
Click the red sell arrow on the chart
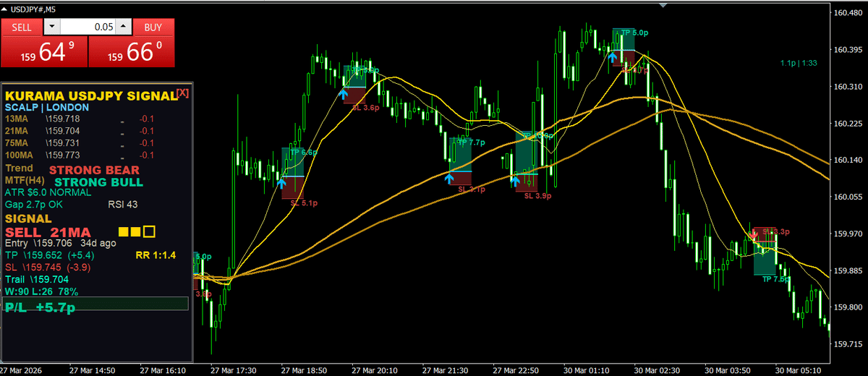[753, 234]
